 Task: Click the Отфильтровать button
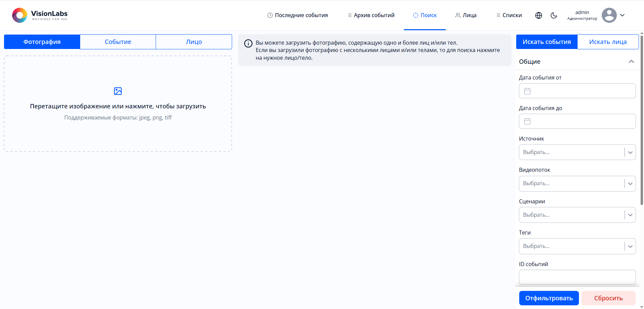[x=549, y=298]
